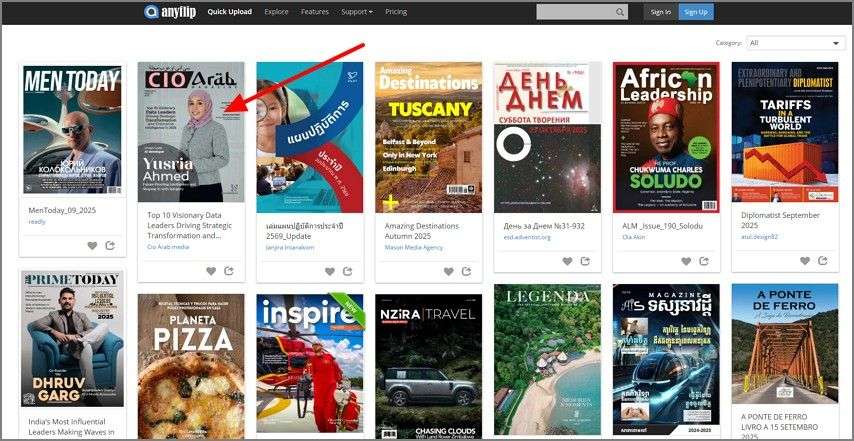Visit janjira insanakom's author page
The image size is (854, 441).
pos(290,247)
